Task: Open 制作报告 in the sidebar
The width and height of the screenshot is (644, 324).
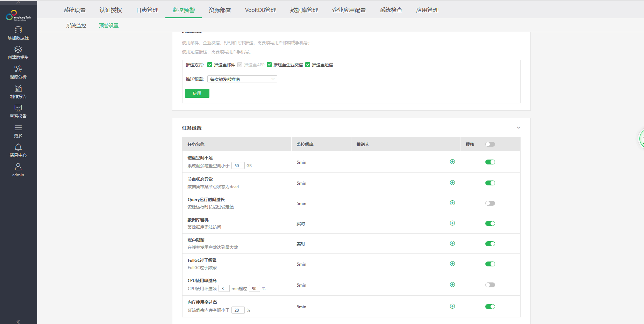Action: [x=18, y=92]
